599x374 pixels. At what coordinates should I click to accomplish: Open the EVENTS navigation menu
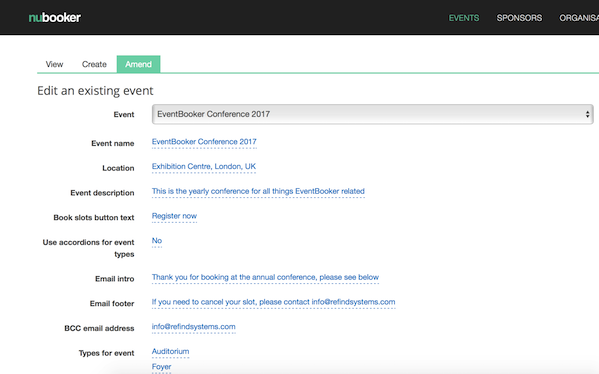pyautogui.click(x=464, y=18)
